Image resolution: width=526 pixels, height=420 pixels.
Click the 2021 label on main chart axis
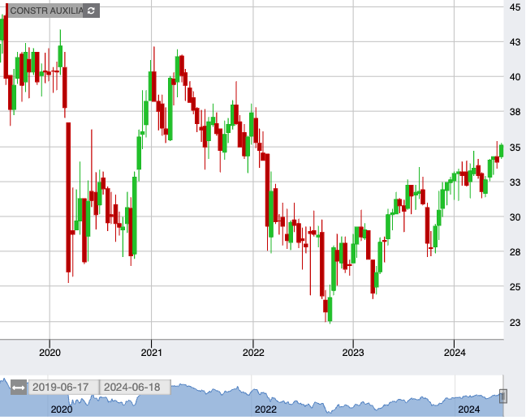(x=151, y=353)
